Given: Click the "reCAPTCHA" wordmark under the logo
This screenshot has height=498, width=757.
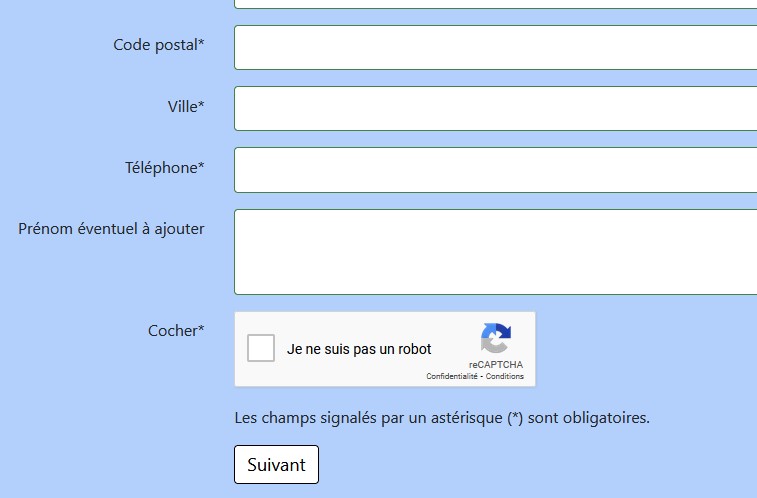Looking at the screenshot, I should (x=496, y=365).
